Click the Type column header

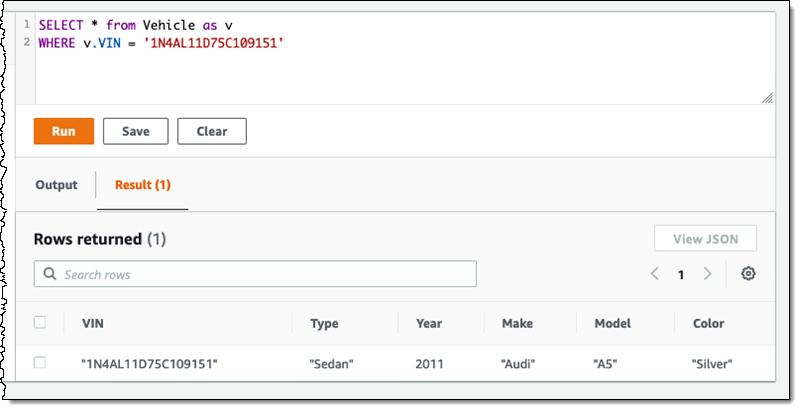[324, 323]
